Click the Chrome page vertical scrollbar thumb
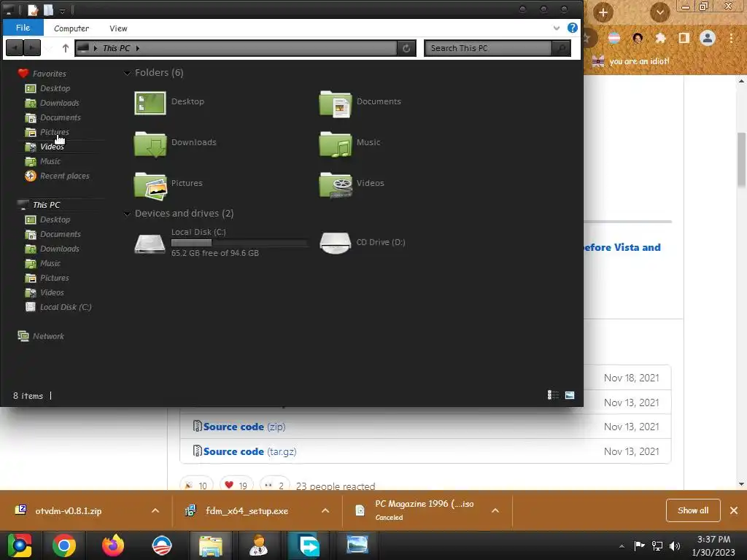 coord(741,160)
